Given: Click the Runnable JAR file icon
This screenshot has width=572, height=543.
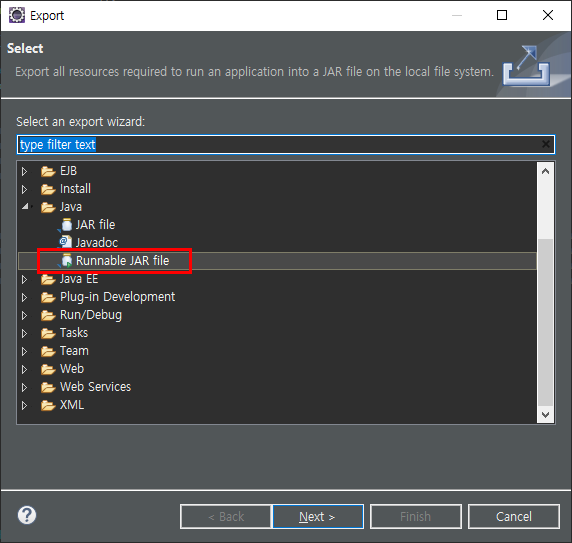Looking at the screenshot, I should [x=66, y=261].
